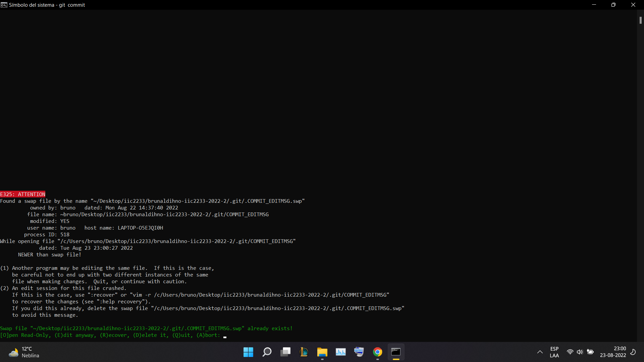The width and height of the screenshot is (644, 362).
Task: Close the Símbolo del sistema window
Action: pyautogui.click(x=633, y=5)
